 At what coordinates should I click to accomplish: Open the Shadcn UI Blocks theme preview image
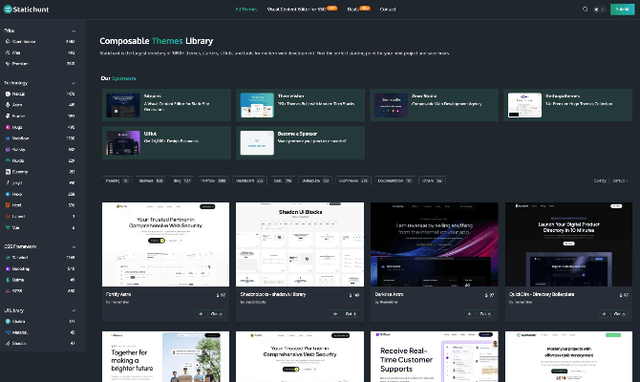300,244
